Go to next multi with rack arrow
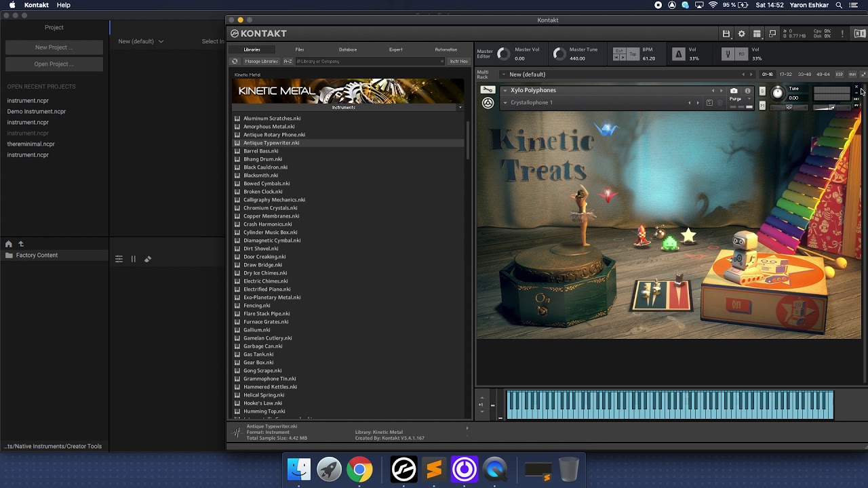868x488 pixels. [x=751, y=75]
